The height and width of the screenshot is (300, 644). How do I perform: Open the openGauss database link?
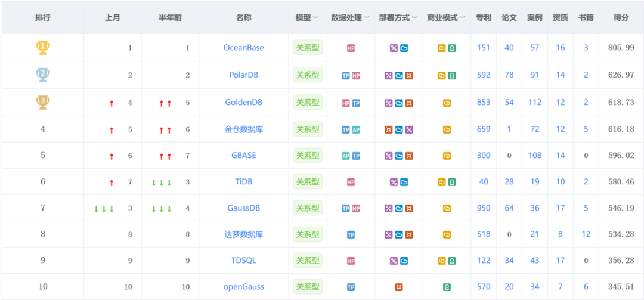coord(243,287)
